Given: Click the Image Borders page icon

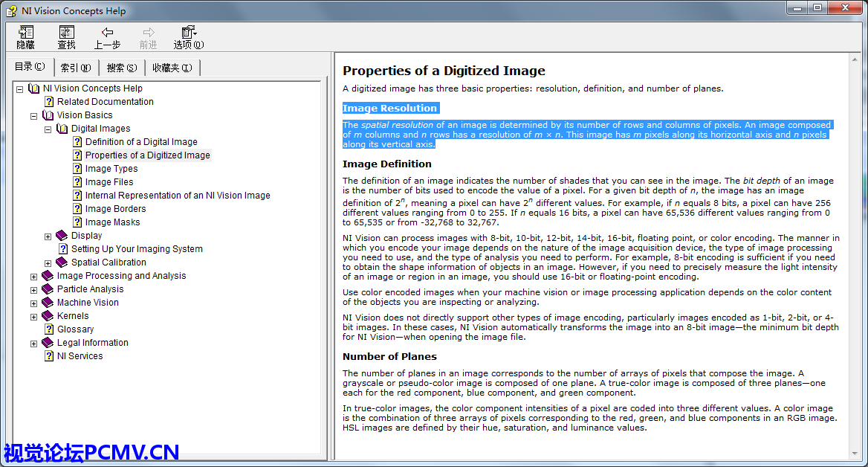Looking at the screenshot, I should point(77,209).
